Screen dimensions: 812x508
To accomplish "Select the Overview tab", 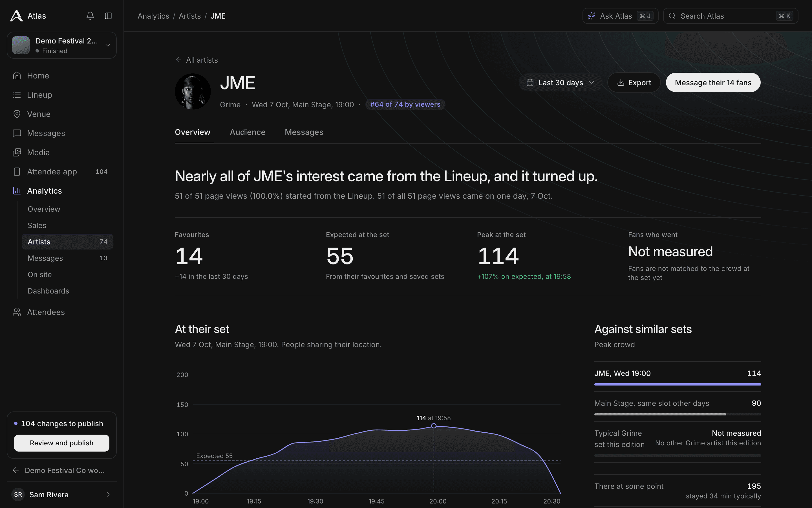I will pyautogui.click(x=193, y=132).
